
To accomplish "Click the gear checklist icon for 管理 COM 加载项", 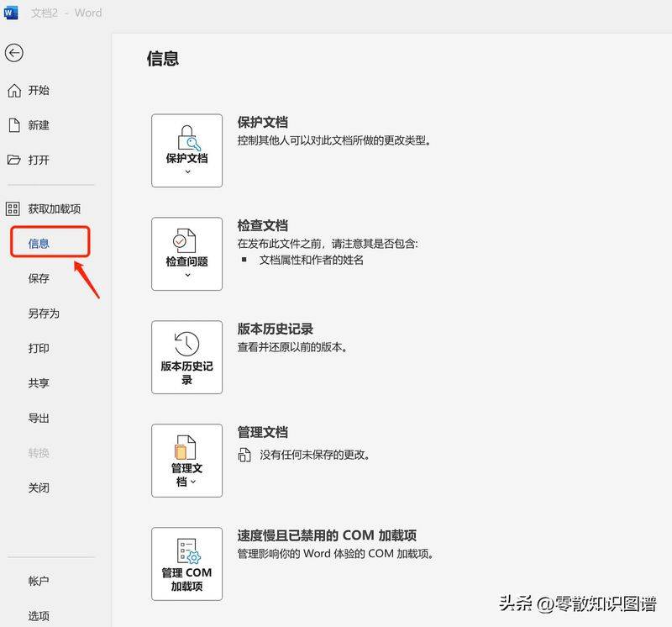I will point(186,551).
